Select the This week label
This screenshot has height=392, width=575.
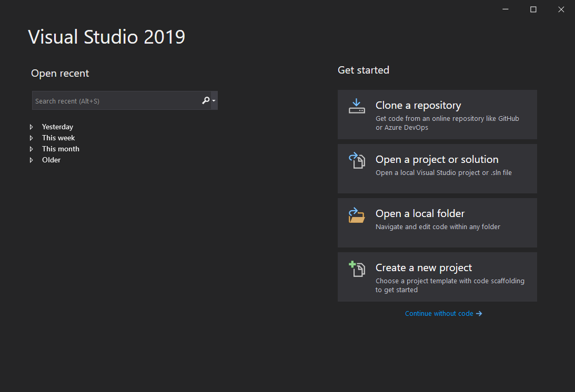pyautogui.click(x=58, y=138)
